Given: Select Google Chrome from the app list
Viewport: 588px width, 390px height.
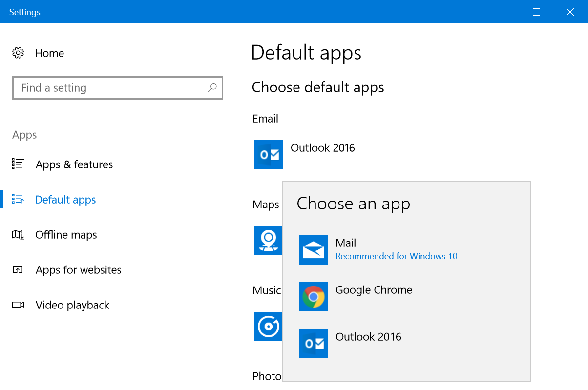Looking at the screenshot, I should 374,290.
